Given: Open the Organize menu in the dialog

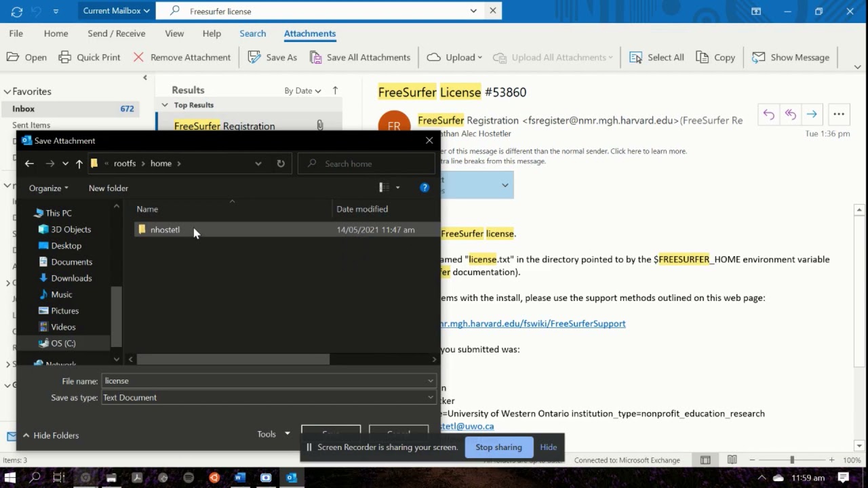Looking at the screenshot, I should point(48,188).
